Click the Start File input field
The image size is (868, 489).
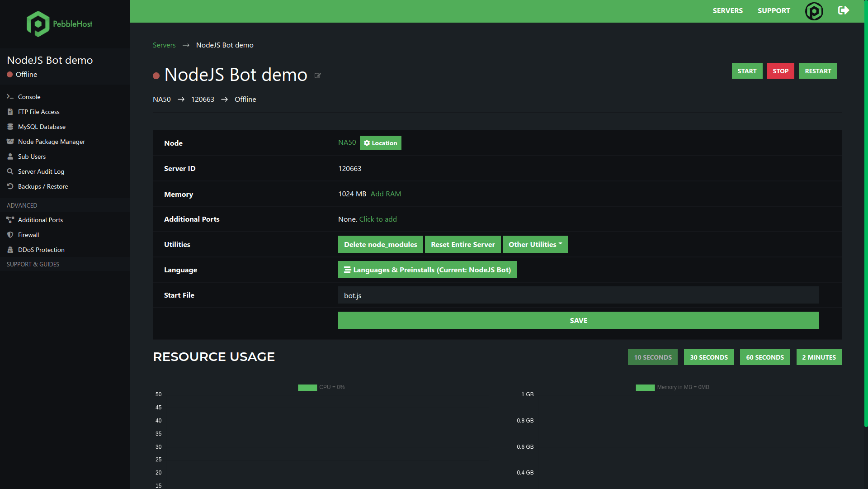point(578,294)
